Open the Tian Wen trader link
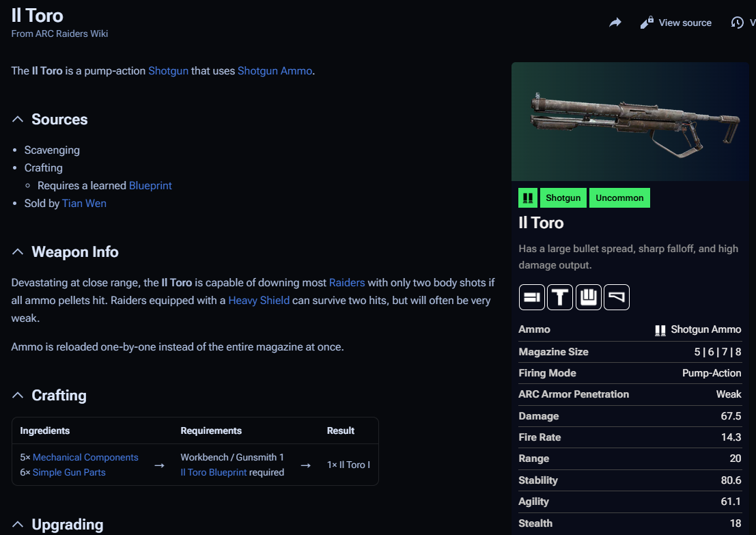Image resolution: width=756 pixels, height=535 pixels. point(84,204)
